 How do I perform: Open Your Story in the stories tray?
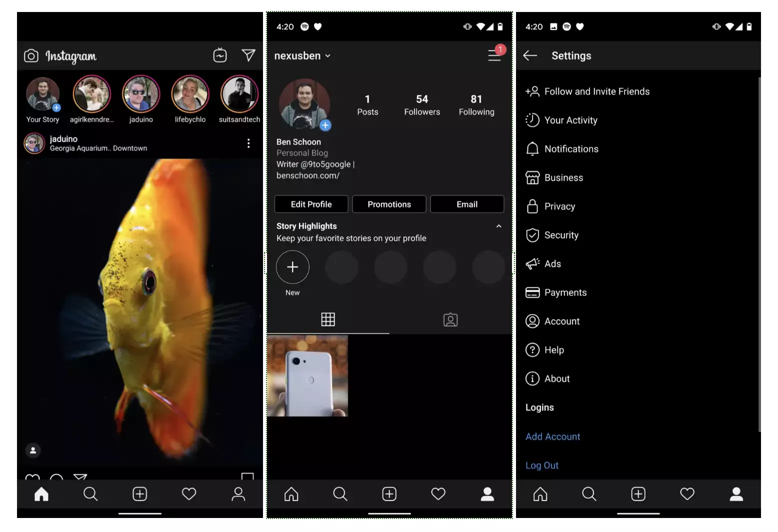click(42, 99)
